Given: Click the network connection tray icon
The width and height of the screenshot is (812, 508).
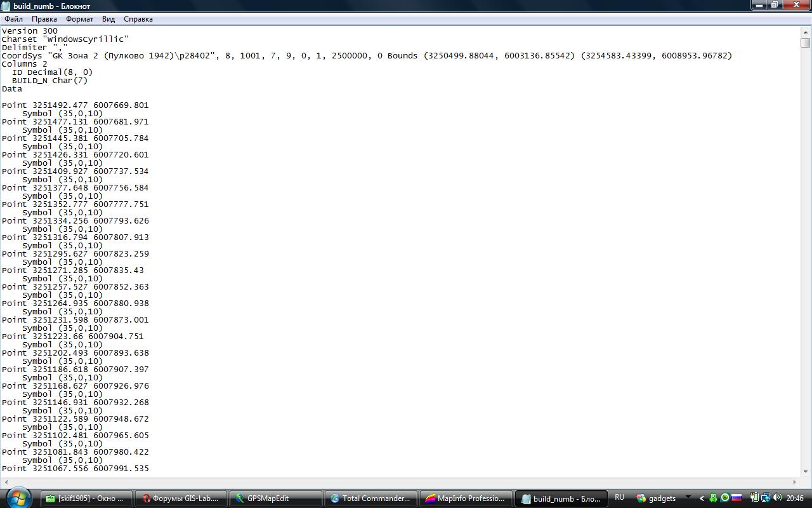Looking at the screenshot, I should click(766, 498).
